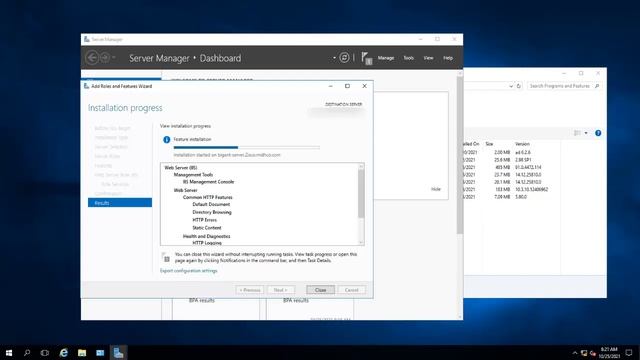
Task: Click the Cancel button in the wizard
Action: pyautogui.click(x=351, y=290)
